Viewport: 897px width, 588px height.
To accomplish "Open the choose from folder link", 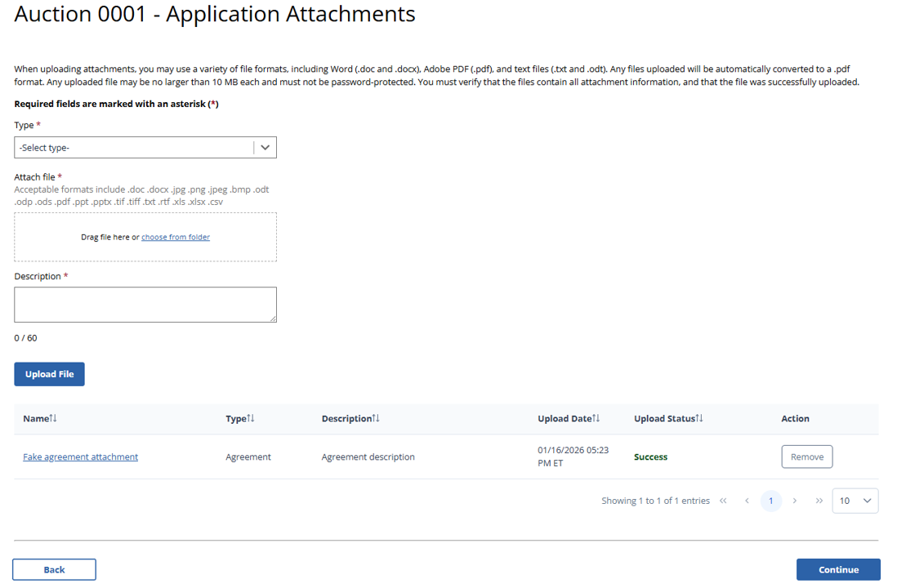I will pyautogui.click(x=176, y=237).
